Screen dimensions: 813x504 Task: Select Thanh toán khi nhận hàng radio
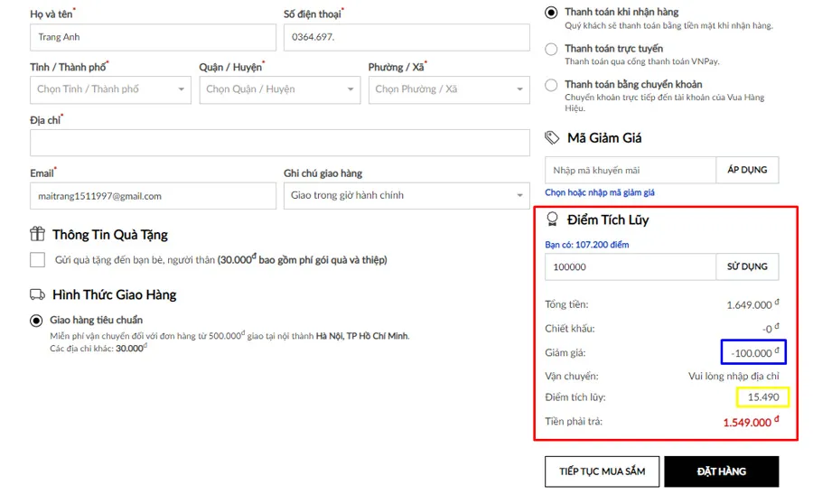tap(551, 13)
